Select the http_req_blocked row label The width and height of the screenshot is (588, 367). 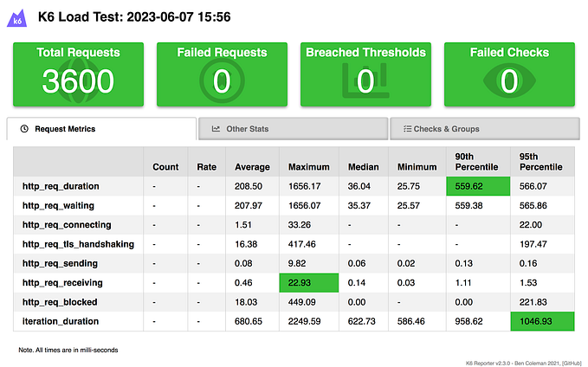click(60, 302)
